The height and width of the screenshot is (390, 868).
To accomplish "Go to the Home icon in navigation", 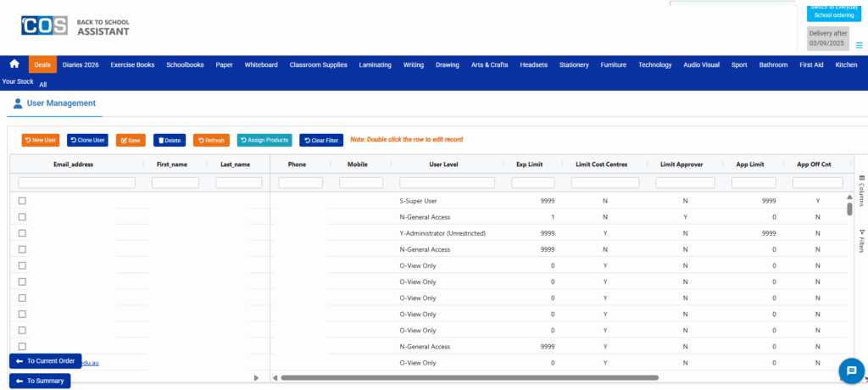I will (14, 64).
